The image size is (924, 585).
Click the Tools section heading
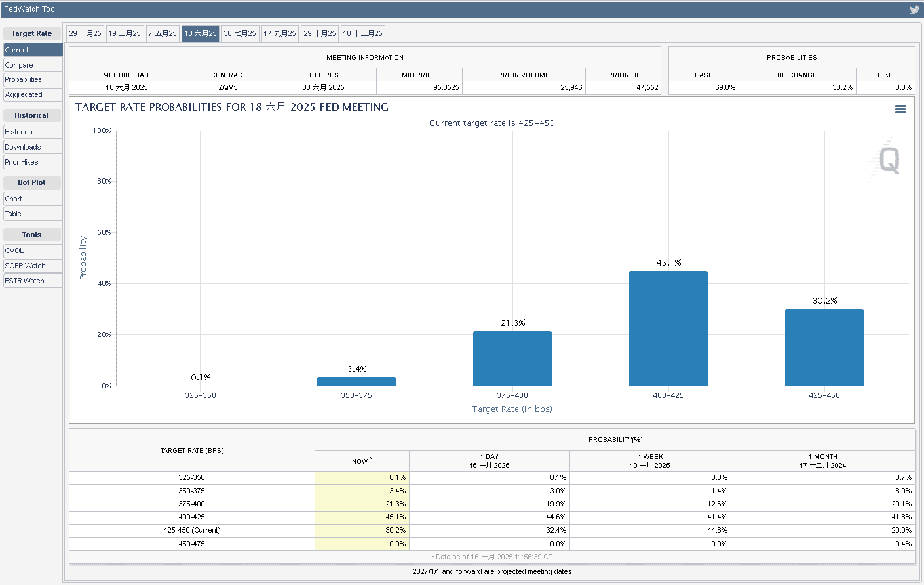point(31,235)
